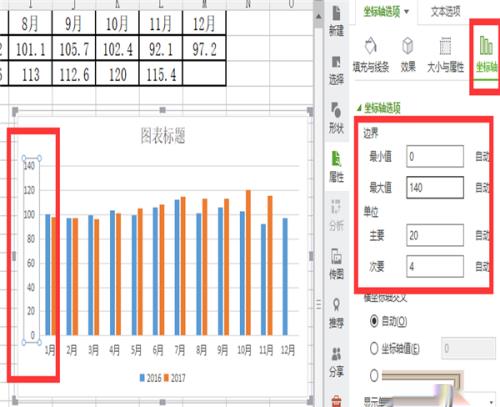
Task: Reset 主要 unit with 自动 button
Action: (482, 235)
